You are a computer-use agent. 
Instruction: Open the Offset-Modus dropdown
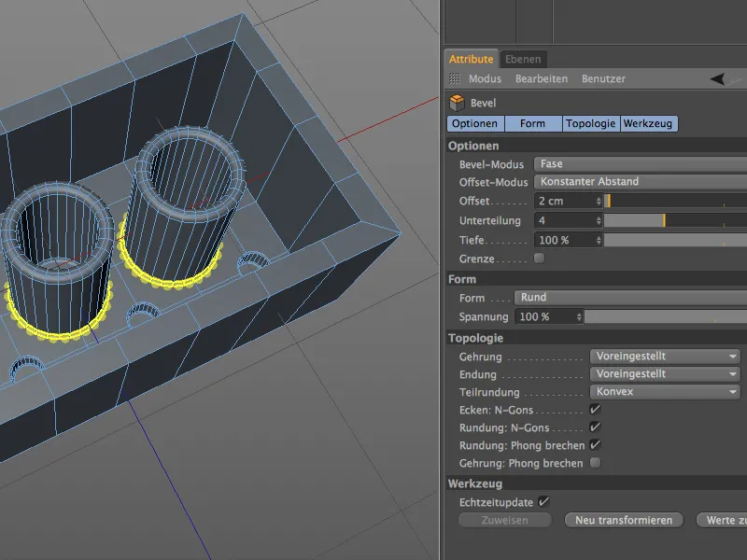coord(641,182)
